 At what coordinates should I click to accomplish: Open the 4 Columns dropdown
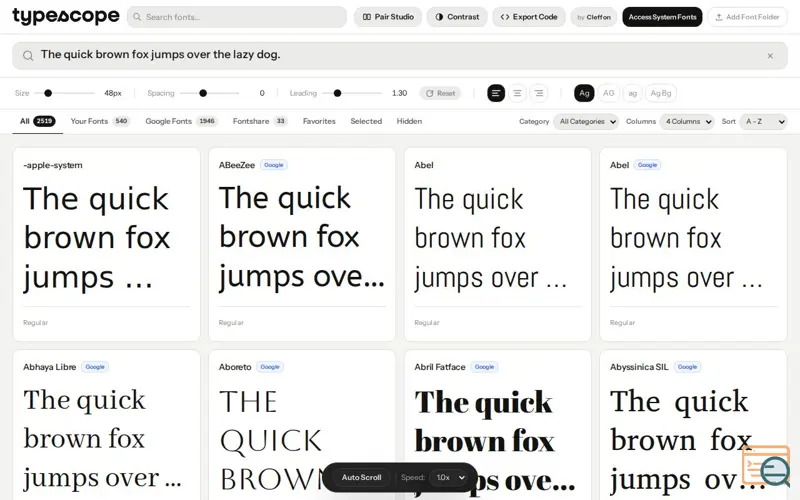[x=687, y=121]
